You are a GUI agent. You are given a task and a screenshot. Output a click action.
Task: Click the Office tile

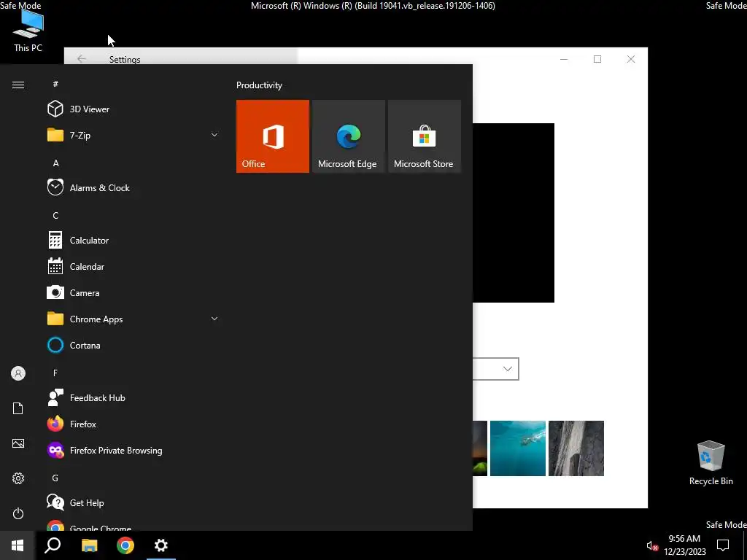(273, 136)
